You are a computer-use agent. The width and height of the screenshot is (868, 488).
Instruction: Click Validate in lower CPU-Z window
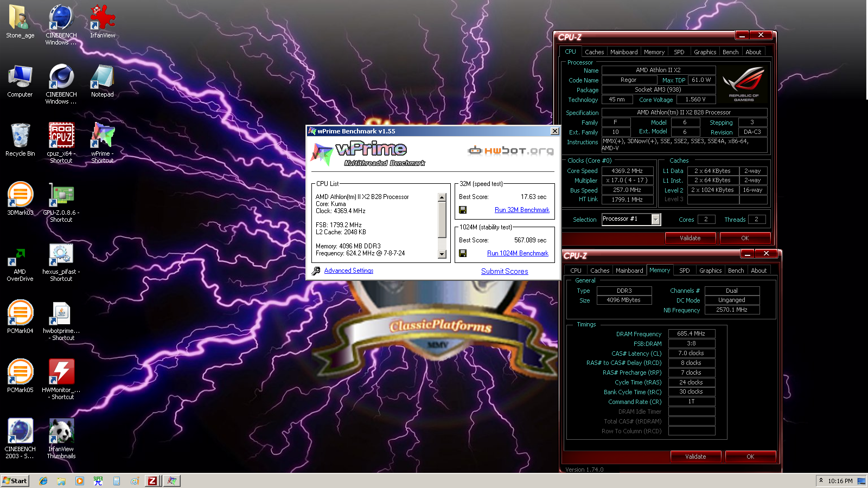tap(695, 457)
